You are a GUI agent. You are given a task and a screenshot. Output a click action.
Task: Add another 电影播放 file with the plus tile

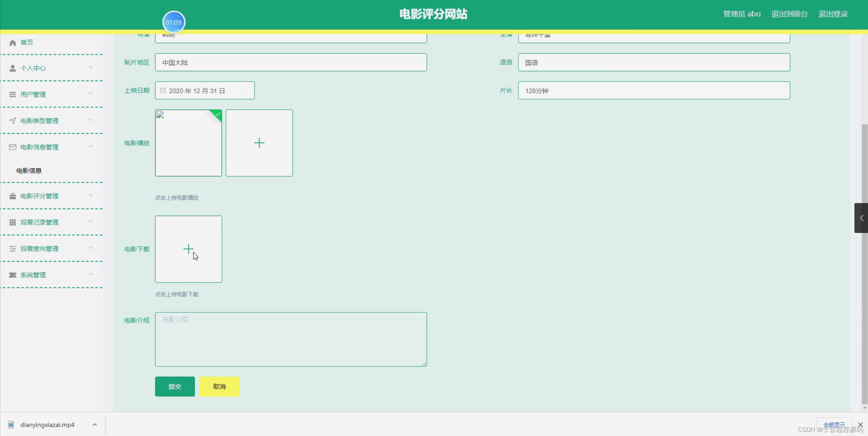[259, 143]
